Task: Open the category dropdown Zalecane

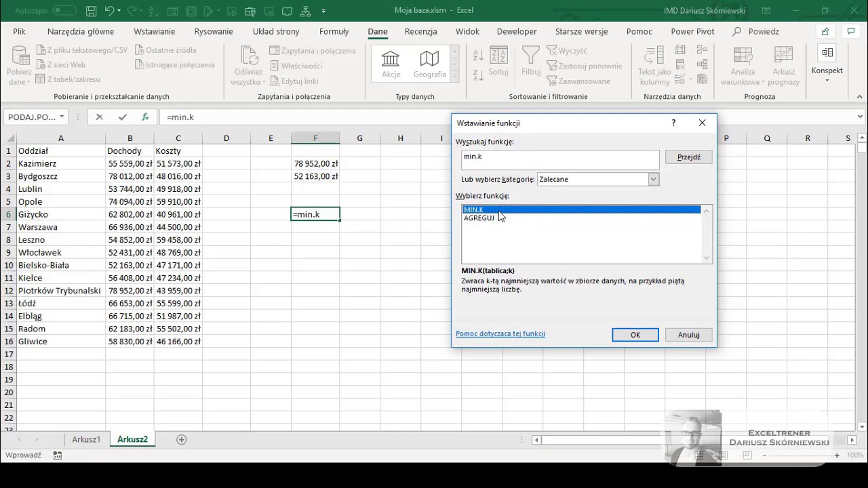Action: click(x=653, y=179)
